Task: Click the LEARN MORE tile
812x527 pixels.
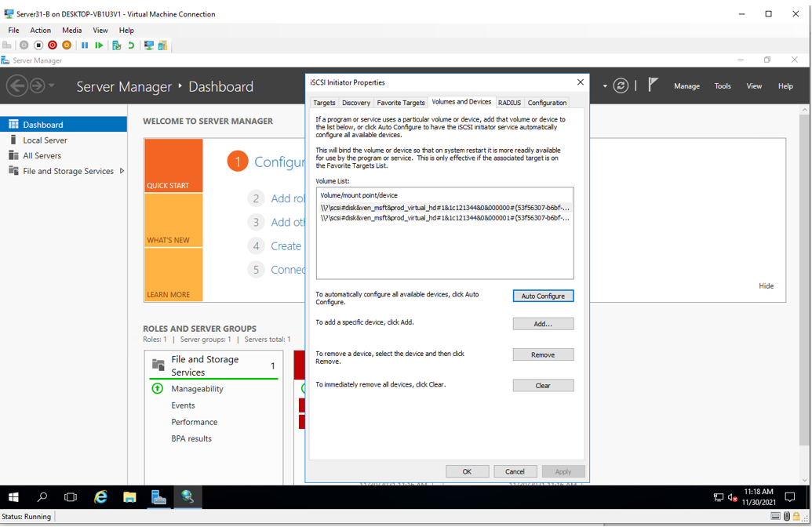Action: [173, 274]
